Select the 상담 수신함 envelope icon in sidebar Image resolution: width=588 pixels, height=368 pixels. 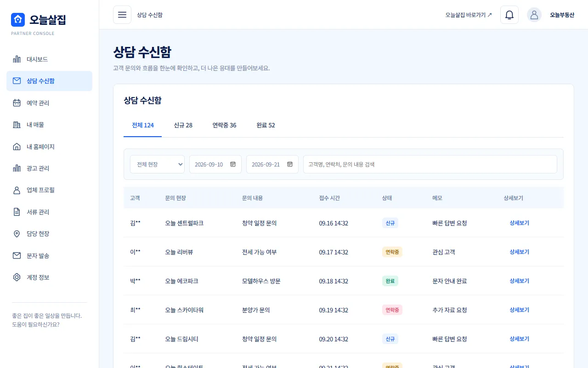click(x=17, y=81)
